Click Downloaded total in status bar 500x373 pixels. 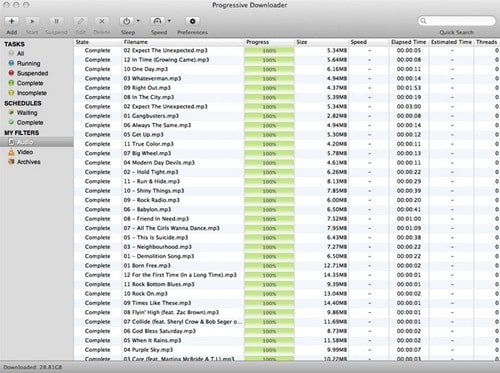click(33, 367)
